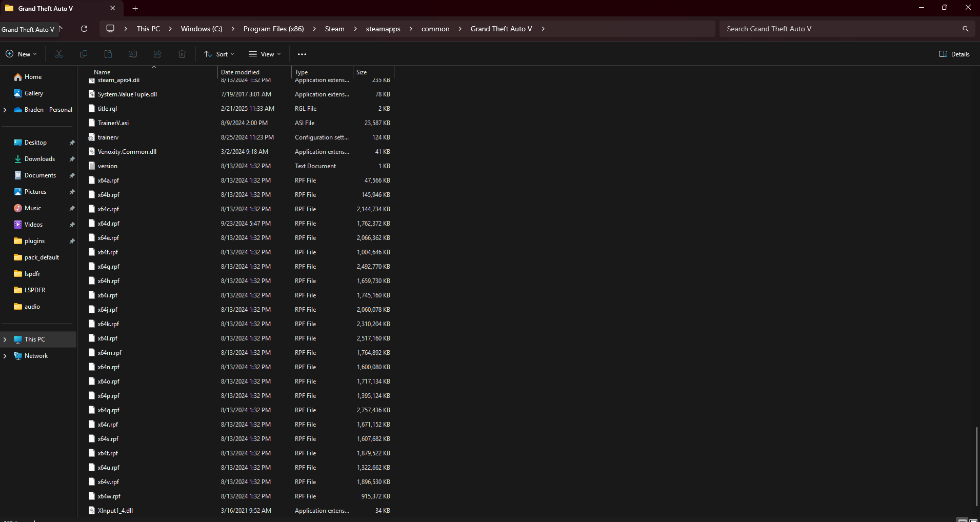
Task: Go to steamapps in the breadcrumb
Action: [x=383, y=29]
